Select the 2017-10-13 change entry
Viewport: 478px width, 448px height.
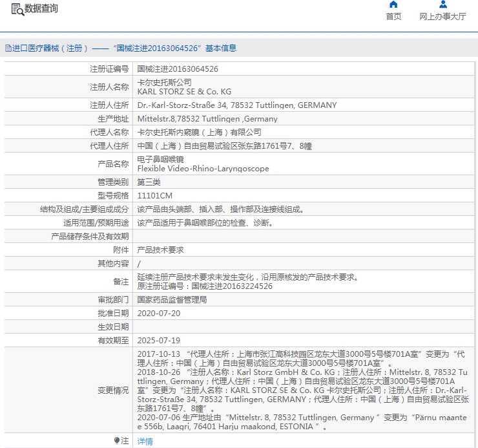click(301, 359)
